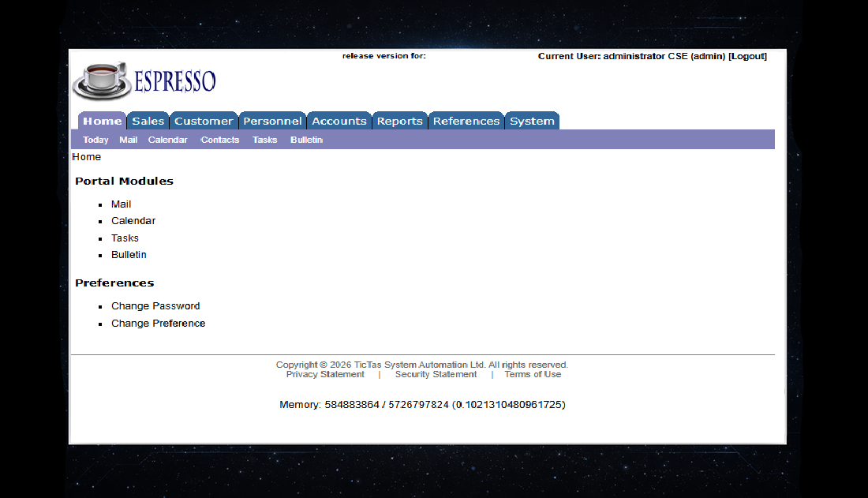Open the References tab
The width and height of the screenshot is (868, 498).
(x=466, y=120)
